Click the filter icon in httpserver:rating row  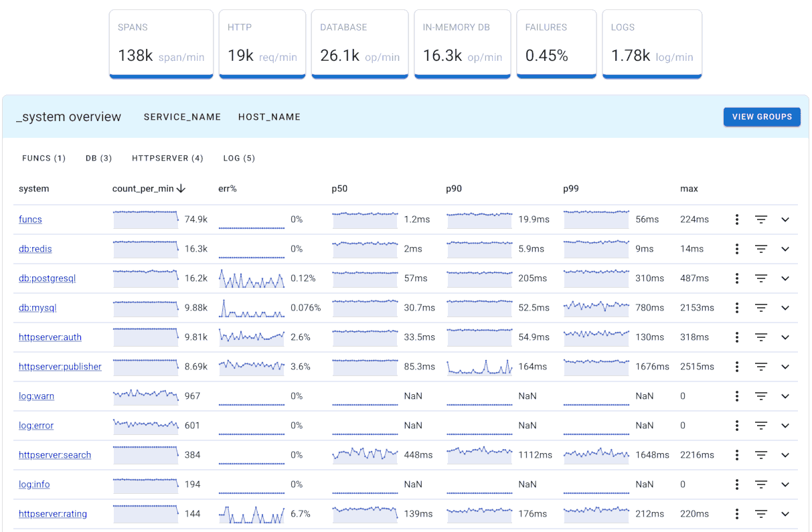point(761,514)
